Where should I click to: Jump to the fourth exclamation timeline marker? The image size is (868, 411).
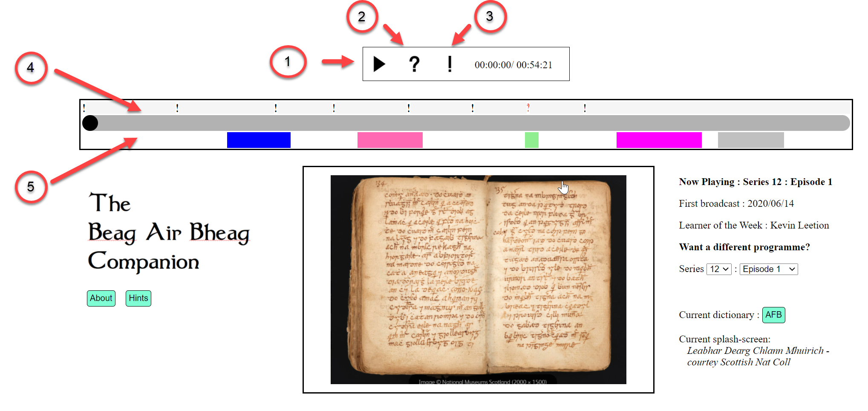coord(334,108)
